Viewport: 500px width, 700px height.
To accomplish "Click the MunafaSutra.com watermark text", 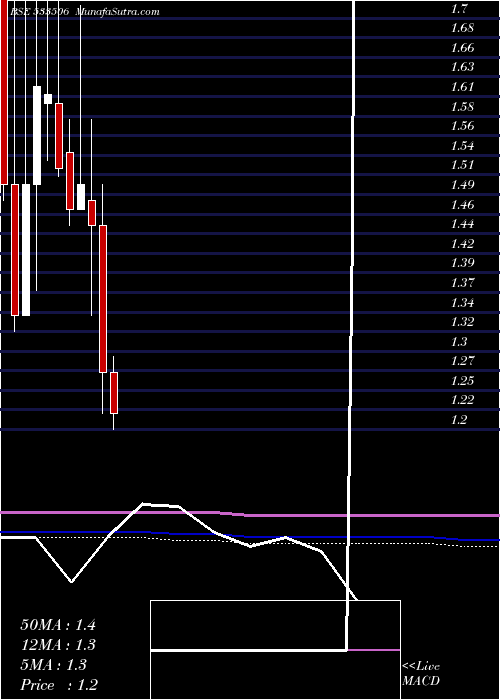I will [117, 12].
